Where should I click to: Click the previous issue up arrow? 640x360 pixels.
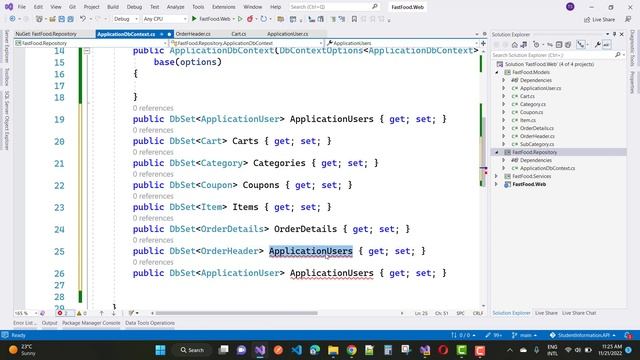(x=102, y=313)
